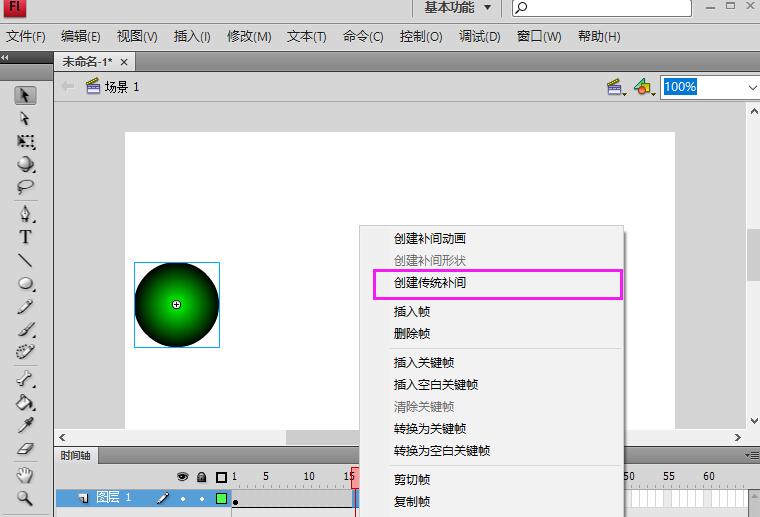Choose 插入关键帧 from context menu
Image resolution: width=760 pixels, height=517 pixels.
491,362
